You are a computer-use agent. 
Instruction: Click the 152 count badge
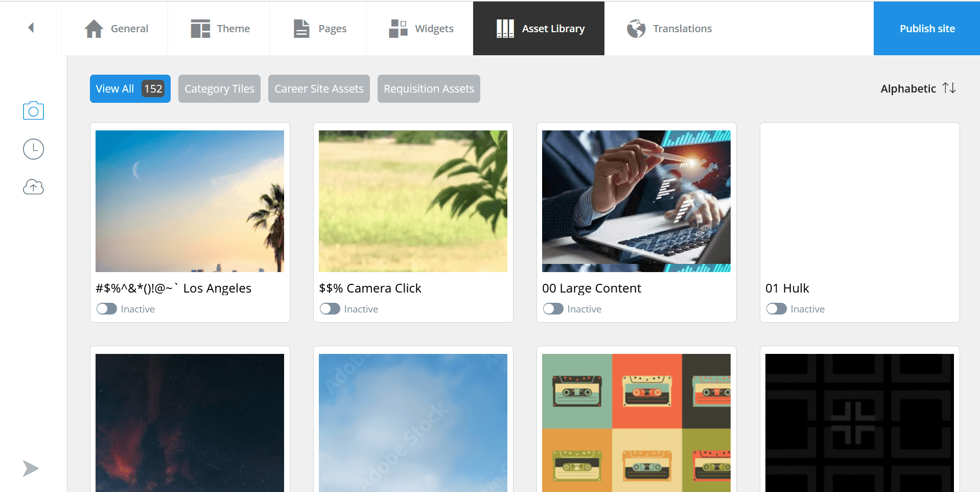[153, 88]
